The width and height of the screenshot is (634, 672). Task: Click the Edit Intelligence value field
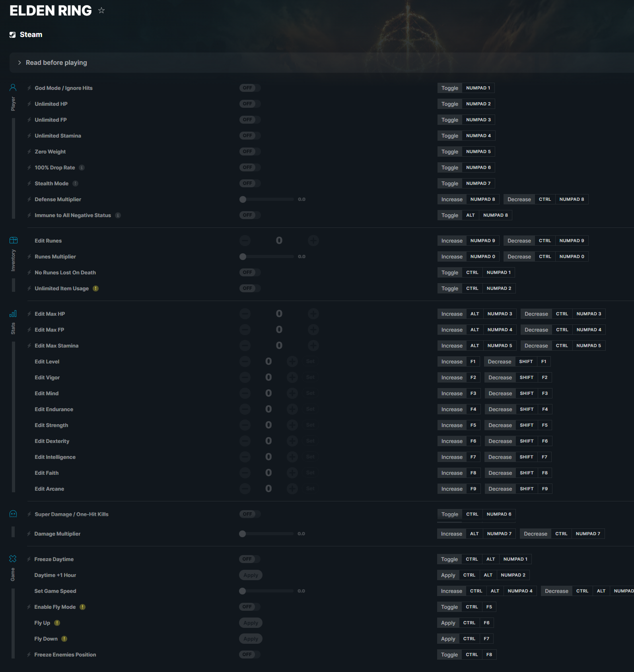[x=268, y=457]
